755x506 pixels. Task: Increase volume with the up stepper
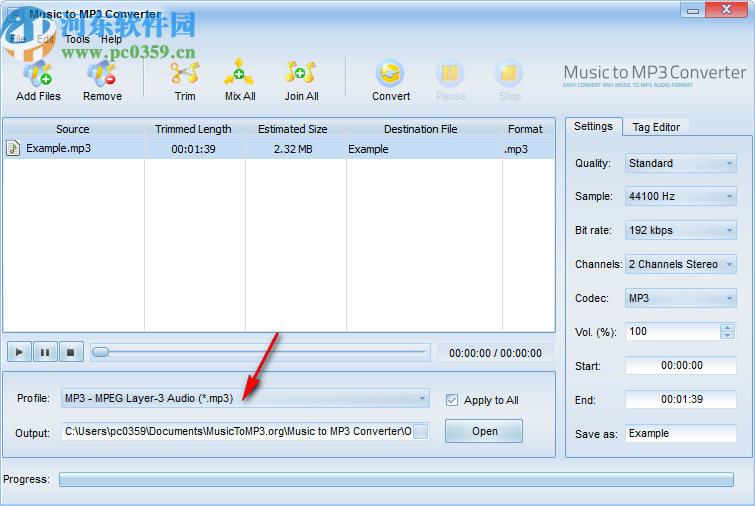pyautogui.click(x=728, y=327)
